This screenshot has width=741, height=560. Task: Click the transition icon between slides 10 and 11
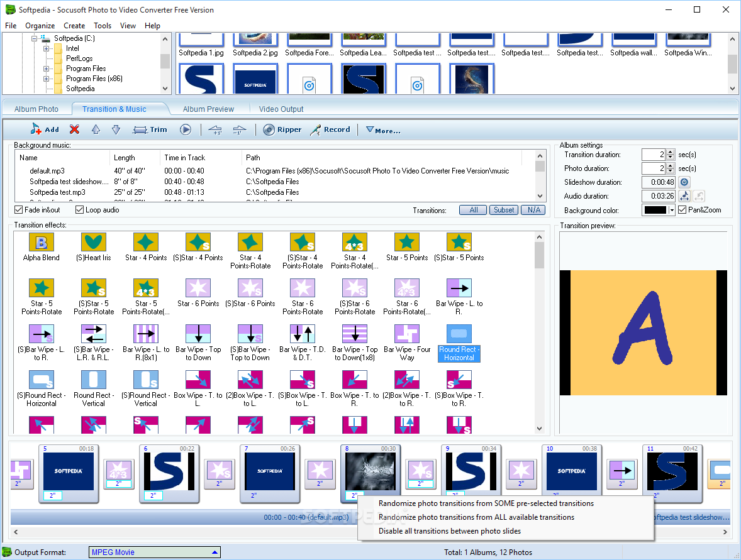(622, 473)
